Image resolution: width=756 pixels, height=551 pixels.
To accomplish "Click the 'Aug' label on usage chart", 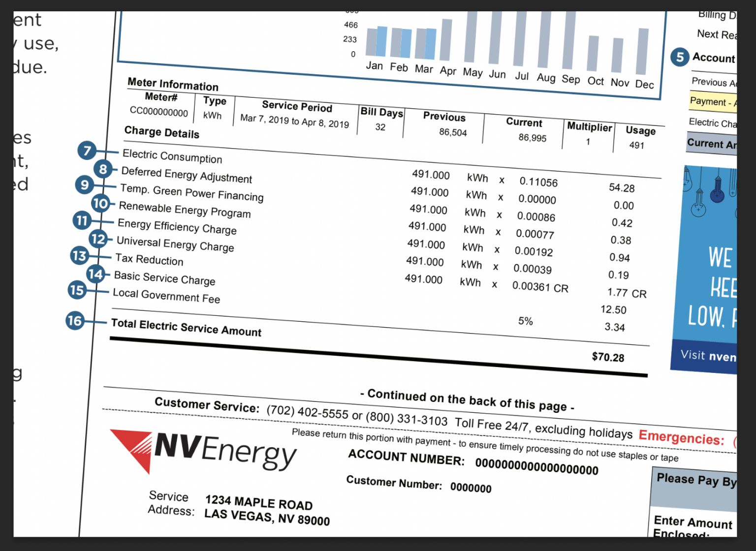I will (x=545, y=78).
